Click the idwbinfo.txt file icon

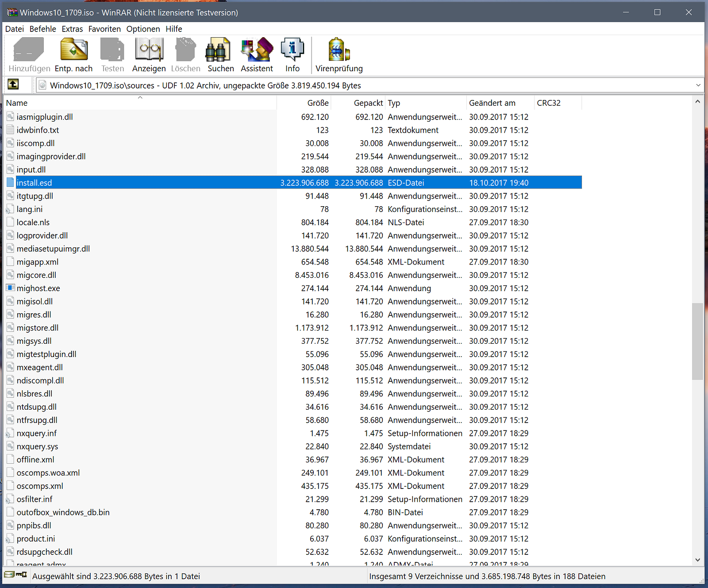[x=11, y=130]
